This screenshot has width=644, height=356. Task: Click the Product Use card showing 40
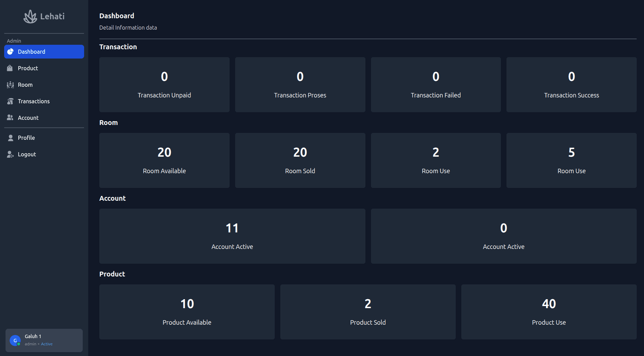pyautogui.click(x=549, y=312)
